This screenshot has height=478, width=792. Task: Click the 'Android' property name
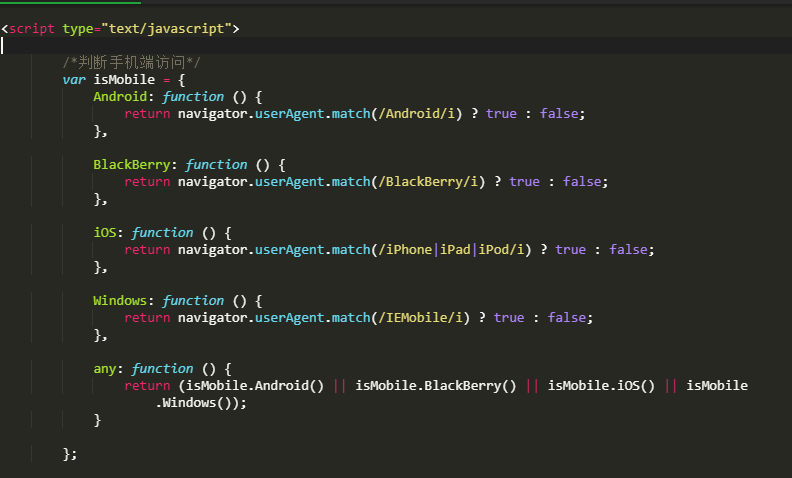tap(120, 97)
